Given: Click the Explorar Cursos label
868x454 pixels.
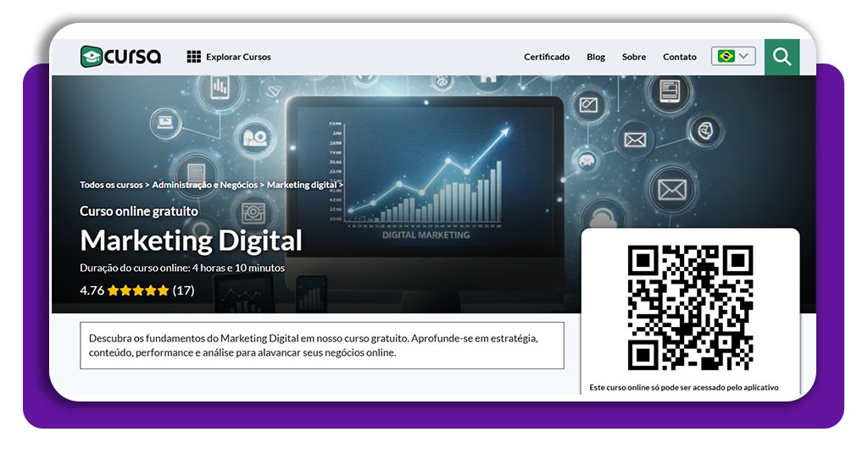Looking at the screenshot, I should pyautogui.click(x=238, y=57).
